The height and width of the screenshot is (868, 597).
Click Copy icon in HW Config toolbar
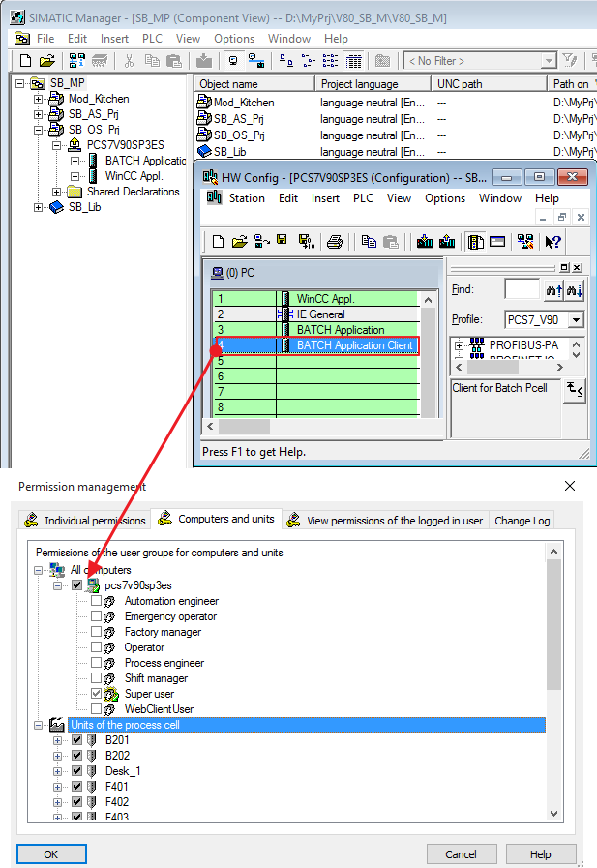[x=369, y=241]
